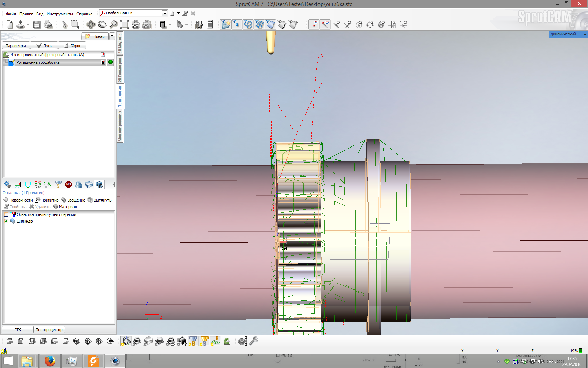
Task: Open the calculator icon in toolbar
Action: coord(210,25)
